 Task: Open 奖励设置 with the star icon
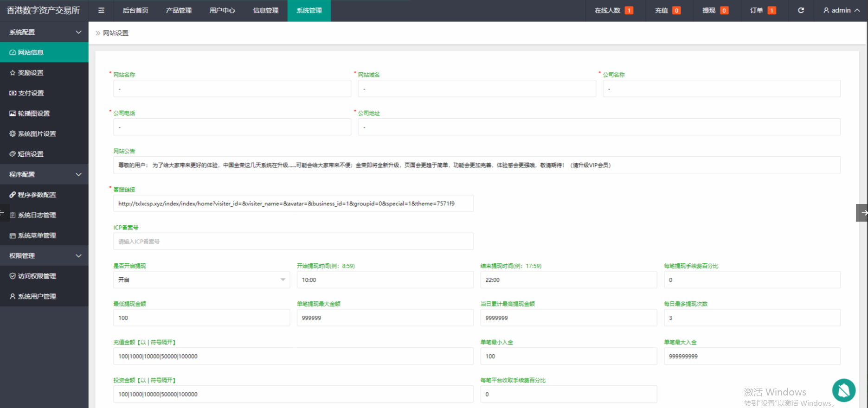31,73
